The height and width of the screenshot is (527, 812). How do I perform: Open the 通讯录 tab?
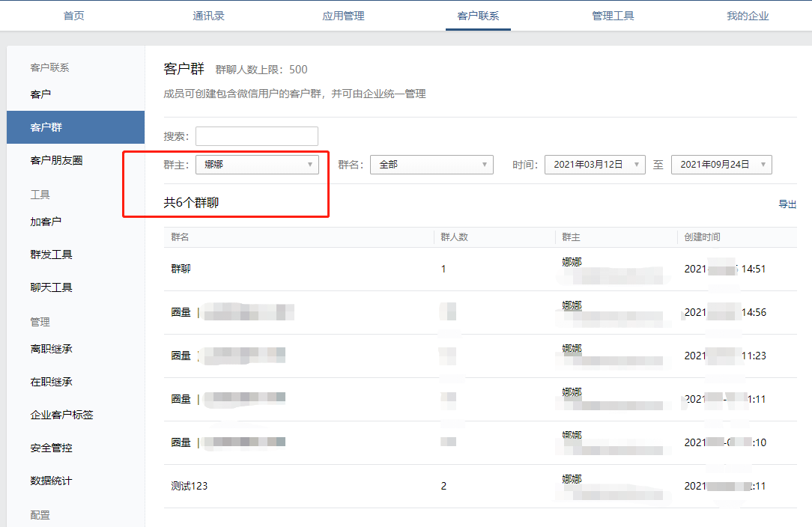pyautogui.click(x=208, y=15)
